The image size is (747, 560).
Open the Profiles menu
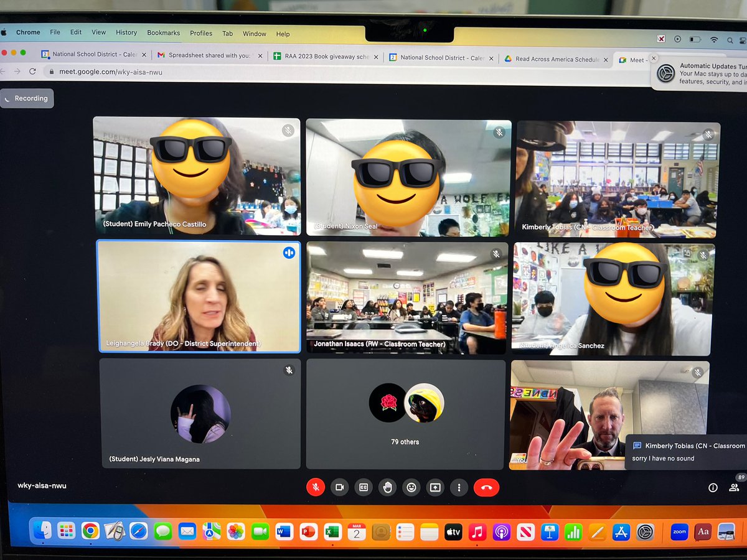click(x=201, y=33)
